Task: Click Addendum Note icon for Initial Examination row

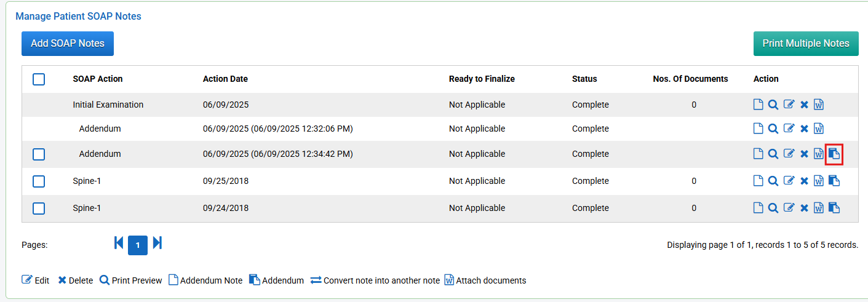Action: (759, 105)
